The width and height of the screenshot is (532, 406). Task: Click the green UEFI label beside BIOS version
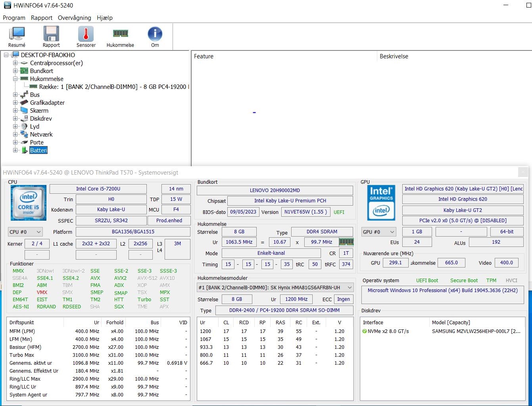pyautogui.click(x=339, y=212)
